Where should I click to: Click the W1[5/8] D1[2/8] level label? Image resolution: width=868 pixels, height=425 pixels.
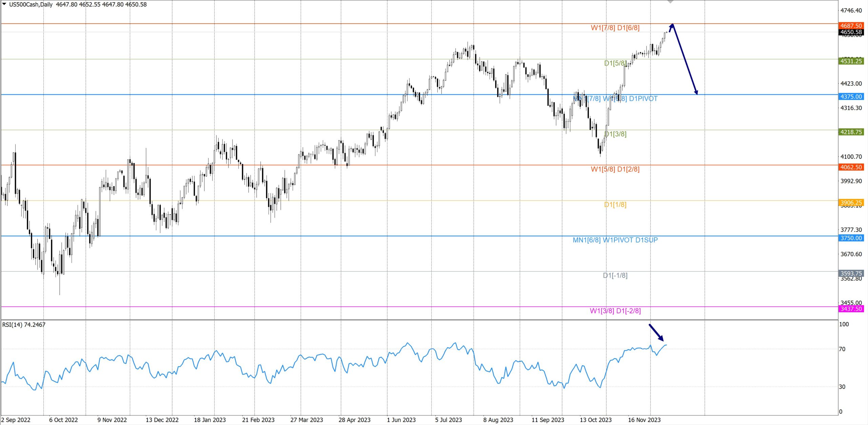tap(615, 169)
